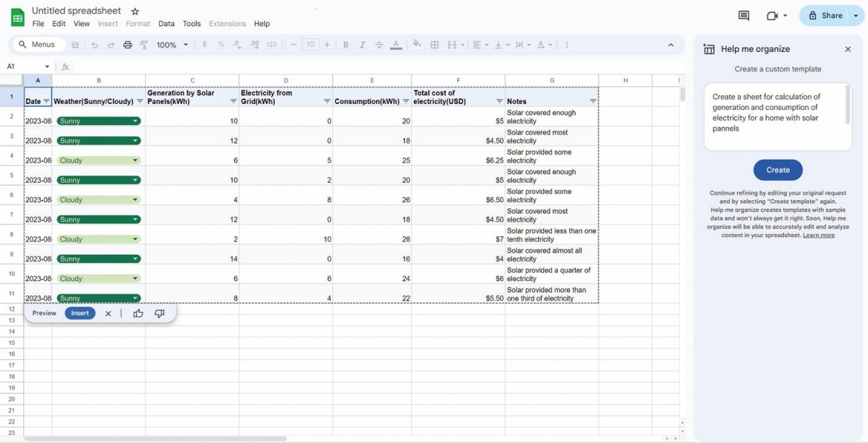Toggle strikethrough formatting
The width and height of the screenshot is (868, 443).
(x=379, y=45)
